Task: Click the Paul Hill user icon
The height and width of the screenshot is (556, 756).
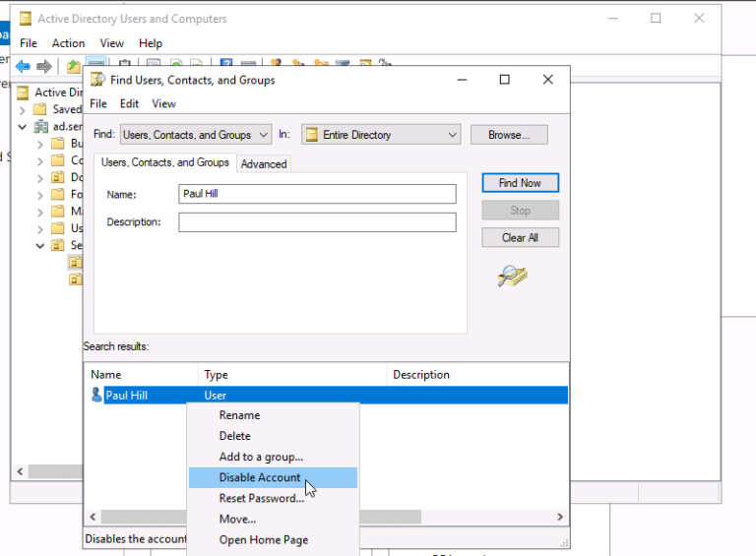Action: (96, 396)
